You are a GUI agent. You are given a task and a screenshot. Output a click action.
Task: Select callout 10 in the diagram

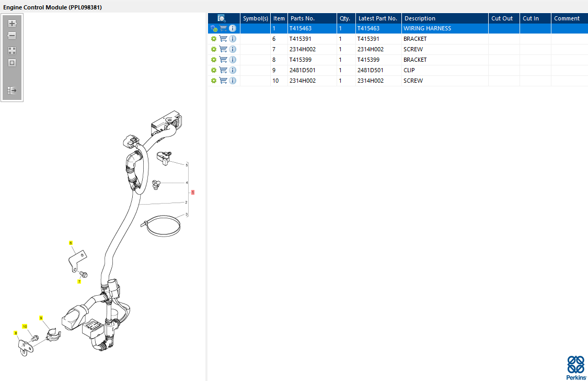tap(25, 327)
